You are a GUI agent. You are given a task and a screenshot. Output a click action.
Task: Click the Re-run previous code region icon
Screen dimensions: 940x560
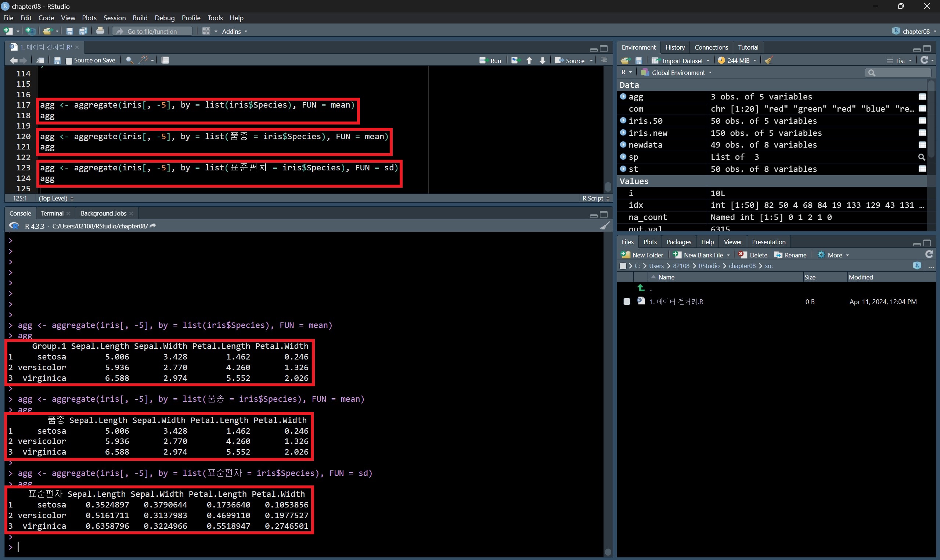(x=515, y=60)
